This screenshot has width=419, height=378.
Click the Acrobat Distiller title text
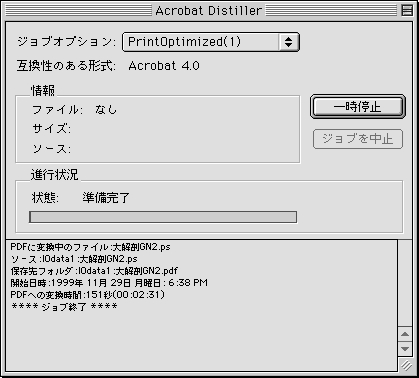(208, 11)
